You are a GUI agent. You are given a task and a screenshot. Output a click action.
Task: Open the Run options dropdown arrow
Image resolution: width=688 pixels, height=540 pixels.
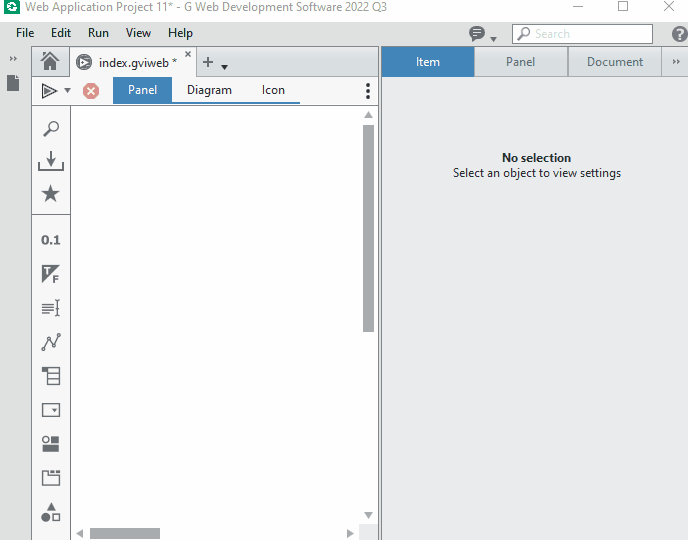point(67,91)
